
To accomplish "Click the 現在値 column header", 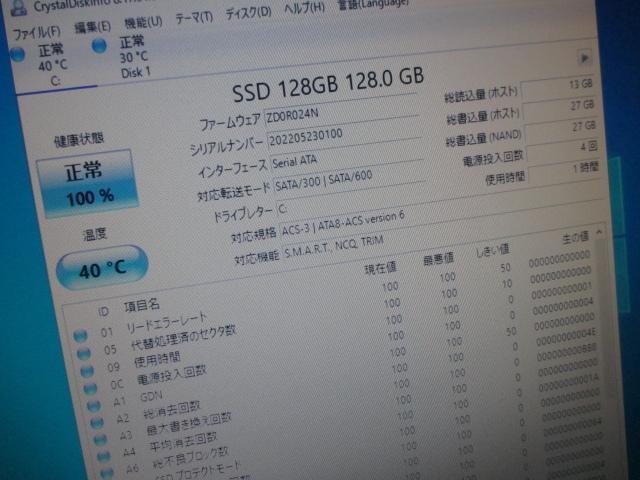I will point(380,268).
